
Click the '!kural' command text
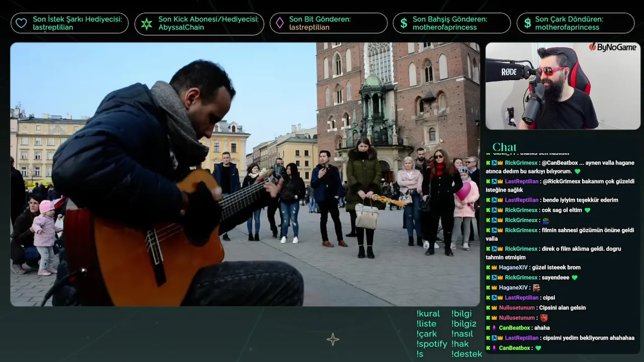428,314
